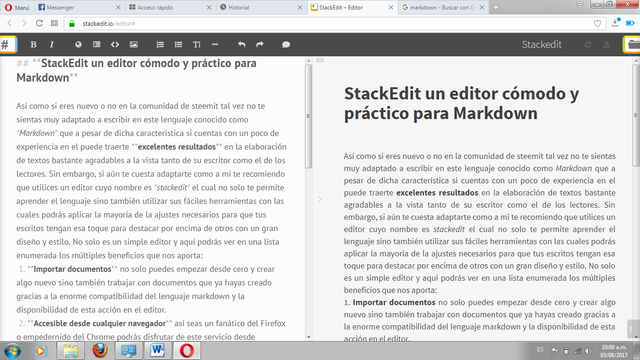Insert a heading with the Tt icon

197,44
